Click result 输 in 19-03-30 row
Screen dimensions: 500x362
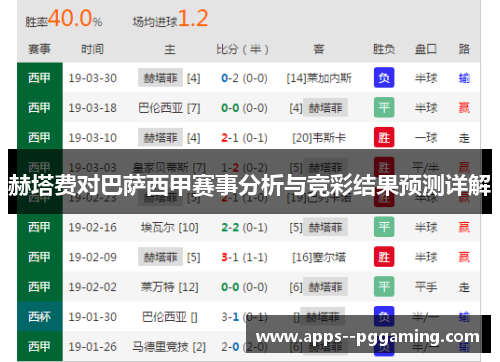tap(464, 78)
